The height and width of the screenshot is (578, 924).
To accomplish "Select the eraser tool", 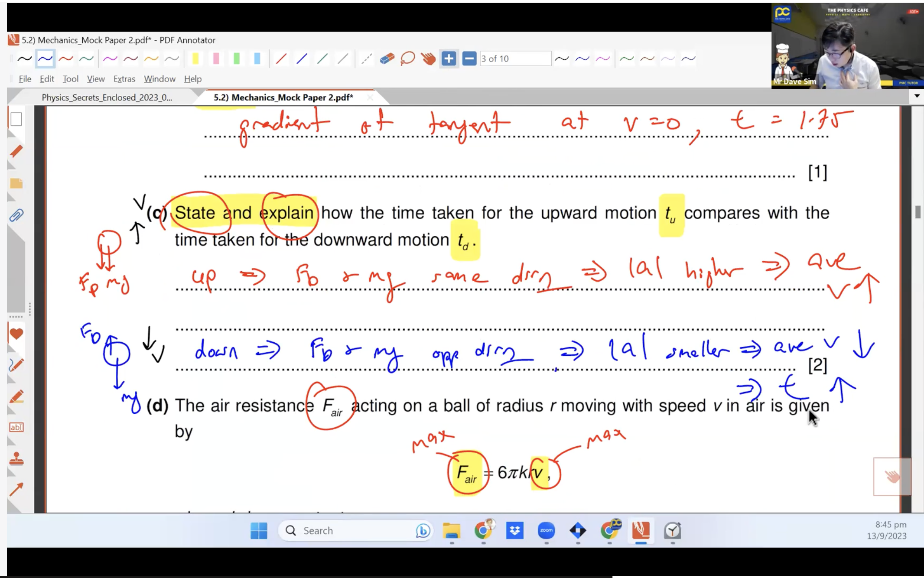I will click(387, 58).
